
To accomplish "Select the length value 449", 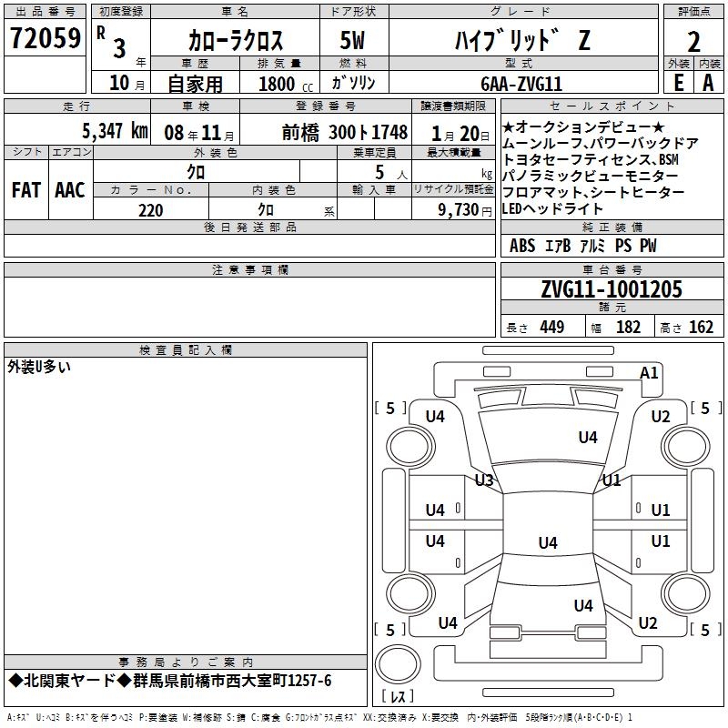I will [552, 327].
